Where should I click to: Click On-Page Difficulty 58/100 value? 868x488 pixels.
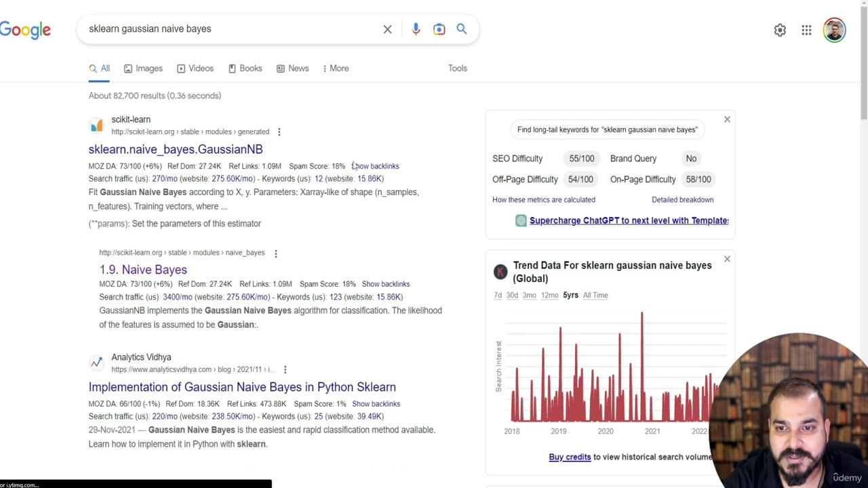click(698, 180)
